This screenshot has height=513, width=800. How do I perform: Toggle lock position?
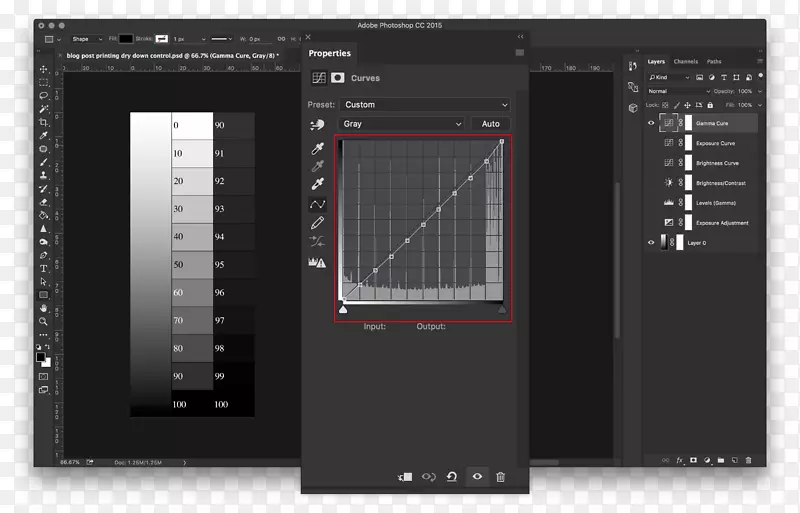687,105
